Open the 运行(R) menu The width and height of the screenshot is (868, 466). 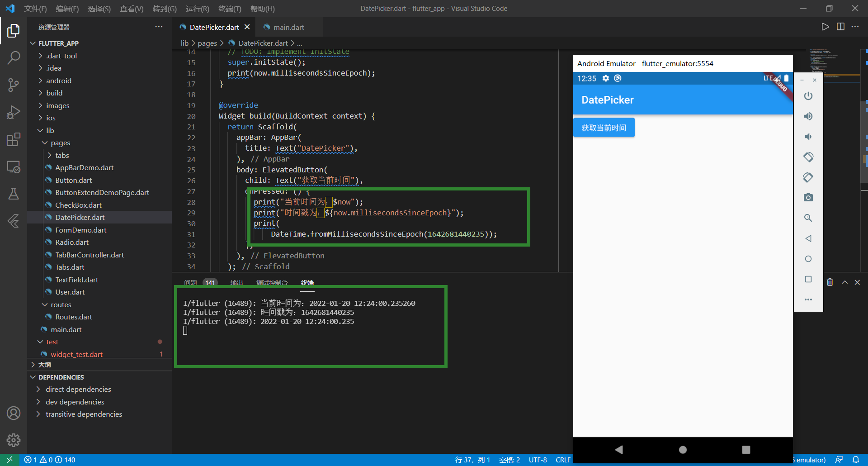click(x=197, y=9)
